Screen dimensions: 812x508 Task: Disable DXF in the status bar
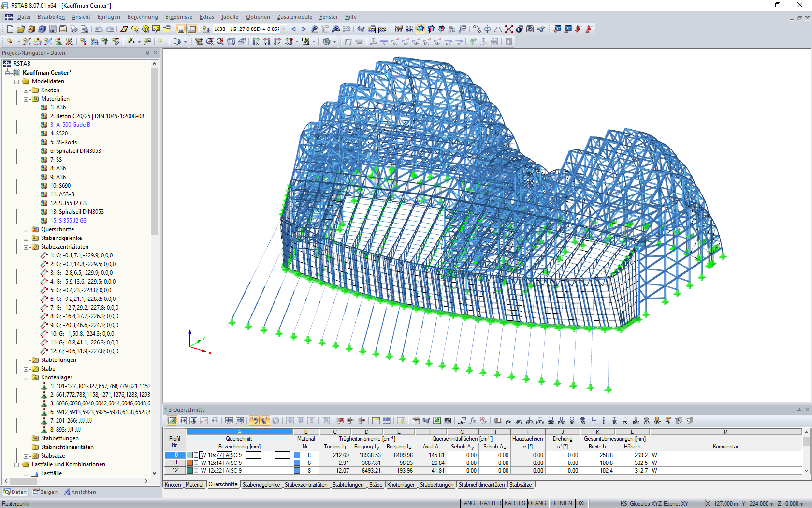tap(582, 503)
